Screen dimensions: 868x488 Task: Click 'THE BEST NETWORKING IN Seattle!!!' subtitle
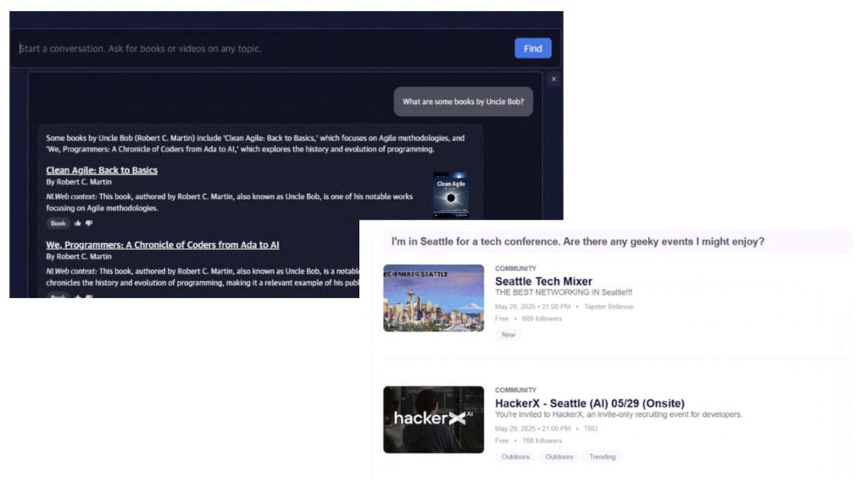tap(564, 292)
